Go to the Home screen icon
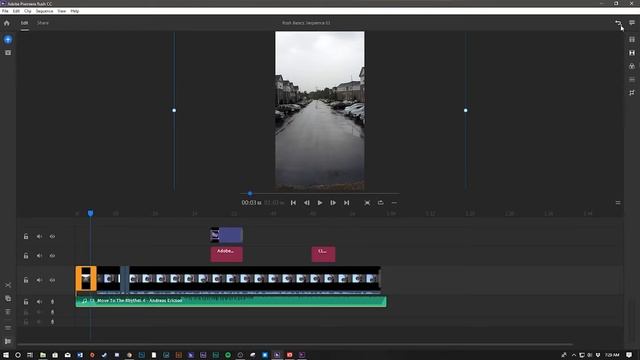 [x=7, y=23]
